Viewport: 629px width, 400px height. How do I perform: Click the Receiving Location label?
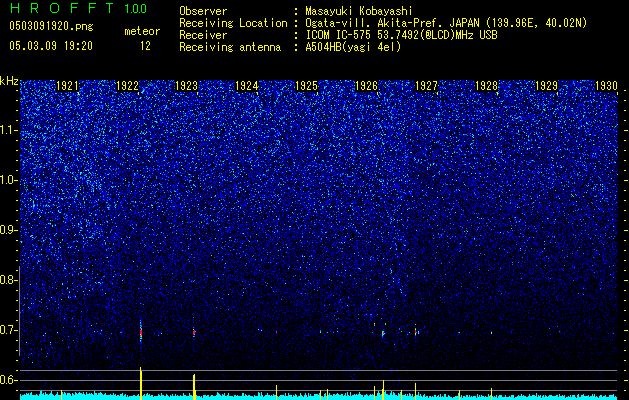233,23
